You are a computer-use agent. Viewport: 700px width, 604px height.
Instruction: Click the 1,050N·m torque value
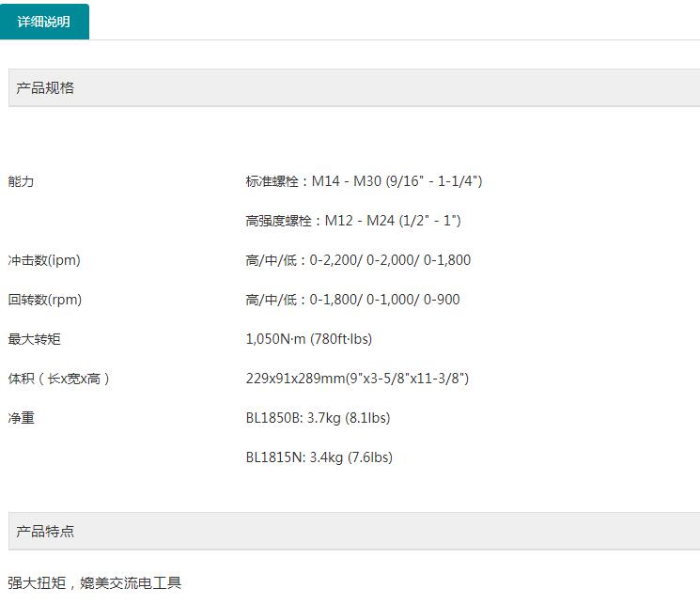pos(315,339)
